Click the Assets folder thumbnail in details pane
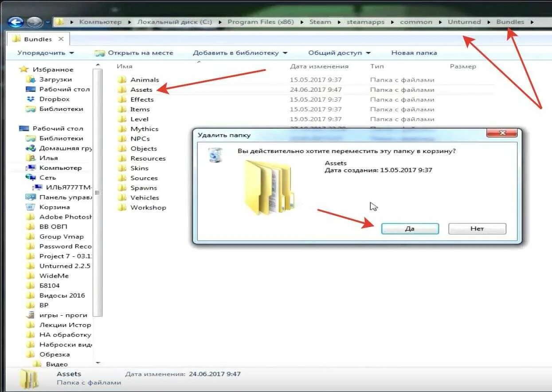 [x=29, y=380]
